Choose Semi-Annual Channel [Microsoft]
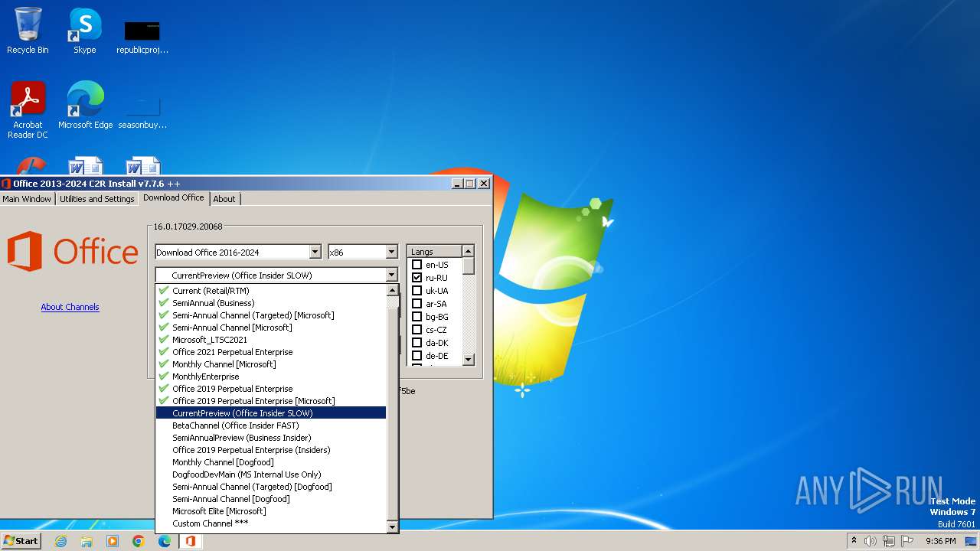This screenshot has height=551, width=980. 271,328
